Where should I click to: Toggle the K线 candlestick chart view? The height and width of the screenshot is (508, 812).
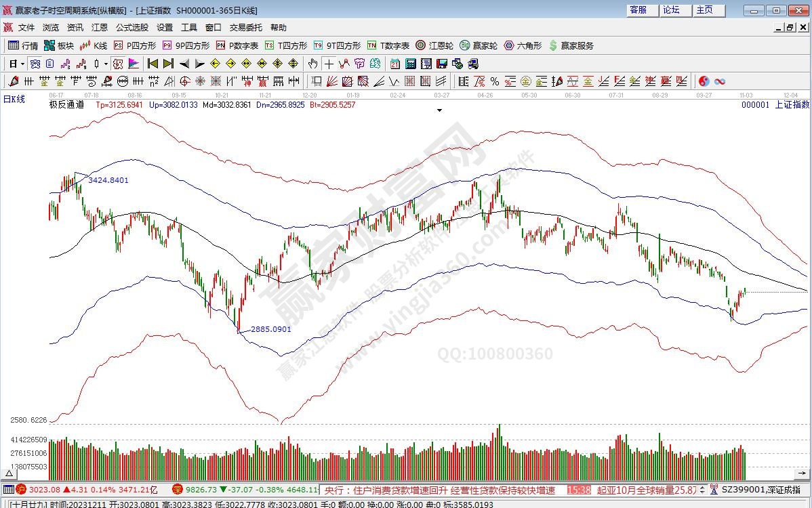pyautogui.click(x=93, y=45)
